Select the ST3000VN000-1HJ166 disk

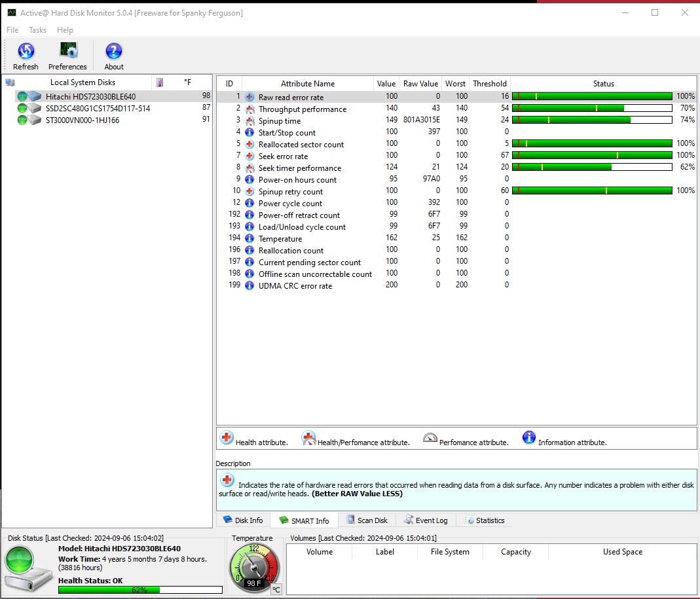(x=83, y=120)
